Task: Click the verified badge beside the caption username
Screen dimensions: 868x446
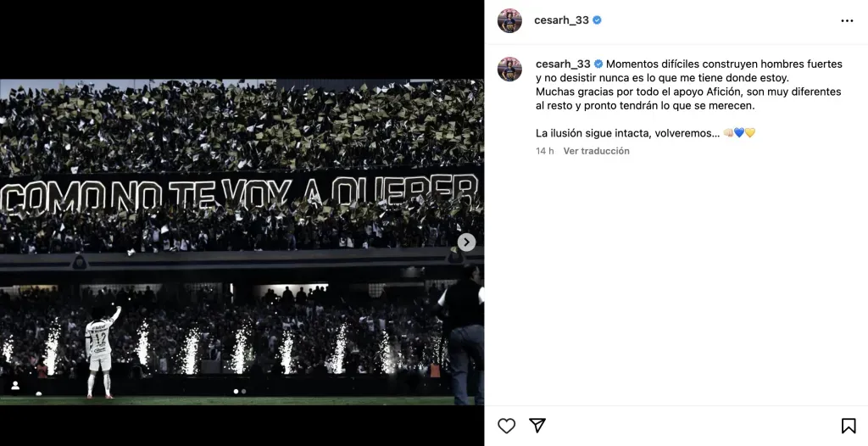Action: pyautogui.click(x=598, y=64)
